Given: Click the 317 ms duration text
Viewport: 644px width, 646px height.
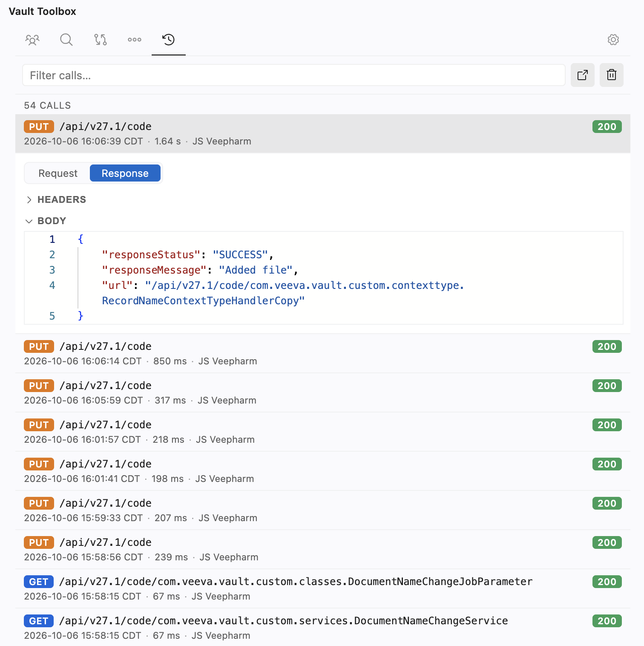Looking at the screenshot, I should pyautogui.click(x=170, y=401).
